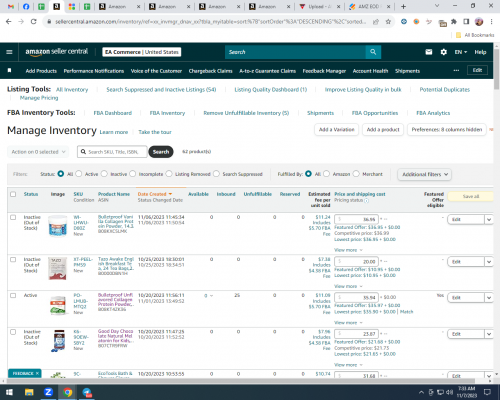The height and width of the screenshot is (400, 500).
Task: Open File Explorer from taskbar
Action: pos(29,392)
